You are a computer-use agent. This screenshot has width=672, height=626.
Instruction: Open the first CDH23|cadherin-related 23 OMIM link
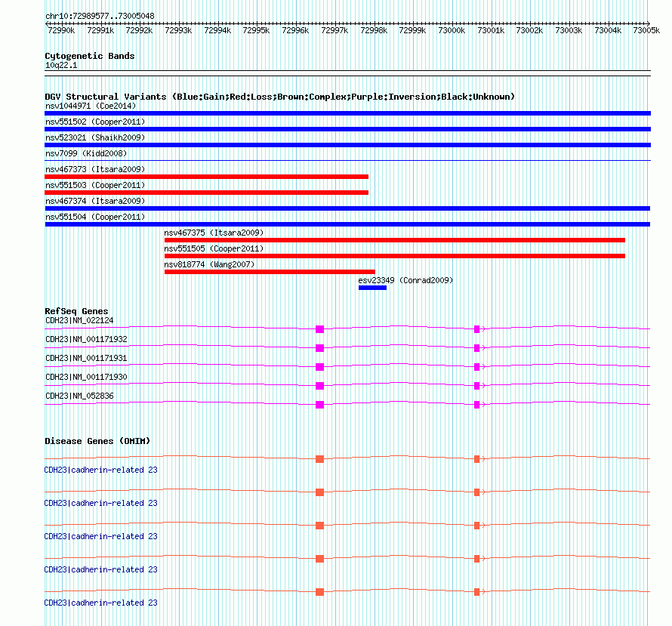point(100,470)
